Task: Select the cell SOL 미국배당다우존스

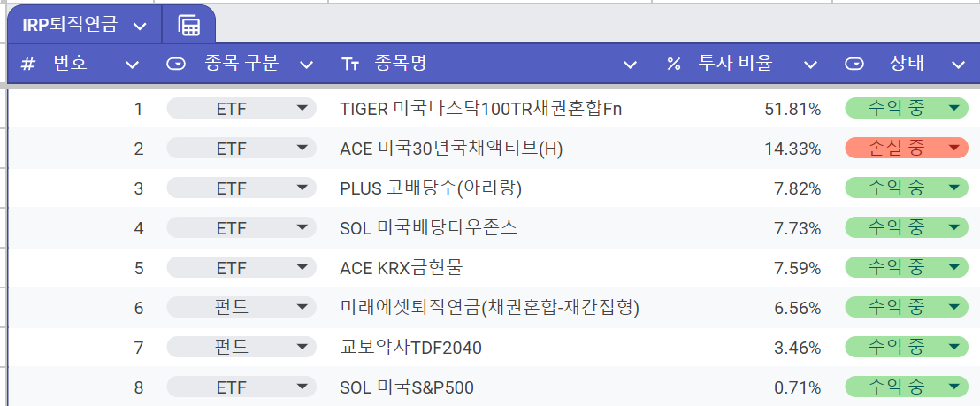Action: point(489,228)
